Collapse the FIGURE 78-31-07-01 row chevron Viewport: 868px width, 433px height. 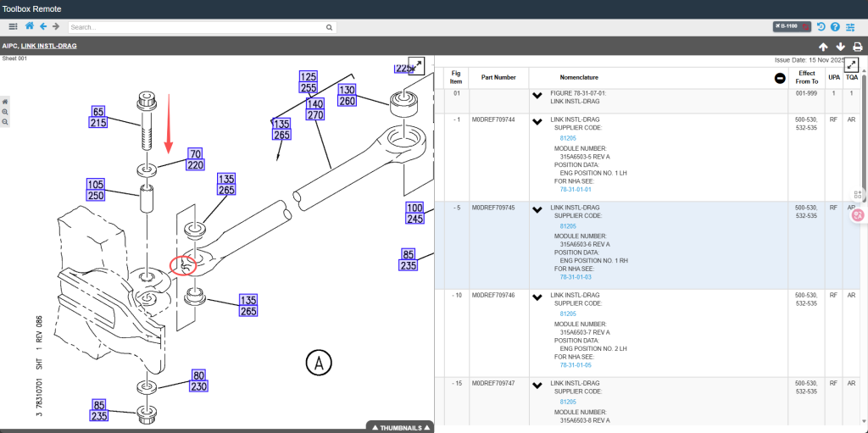coord(537,95)
